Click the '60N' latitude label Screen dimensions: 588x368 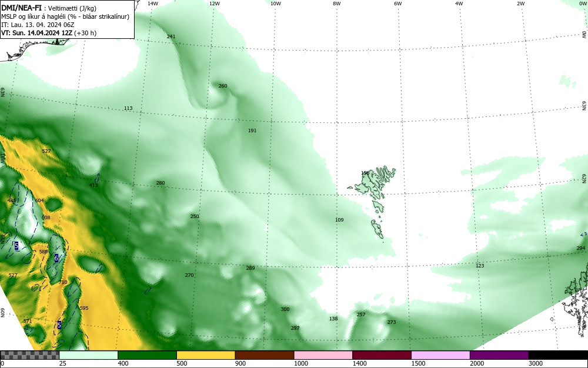click(x=2, y=313)
